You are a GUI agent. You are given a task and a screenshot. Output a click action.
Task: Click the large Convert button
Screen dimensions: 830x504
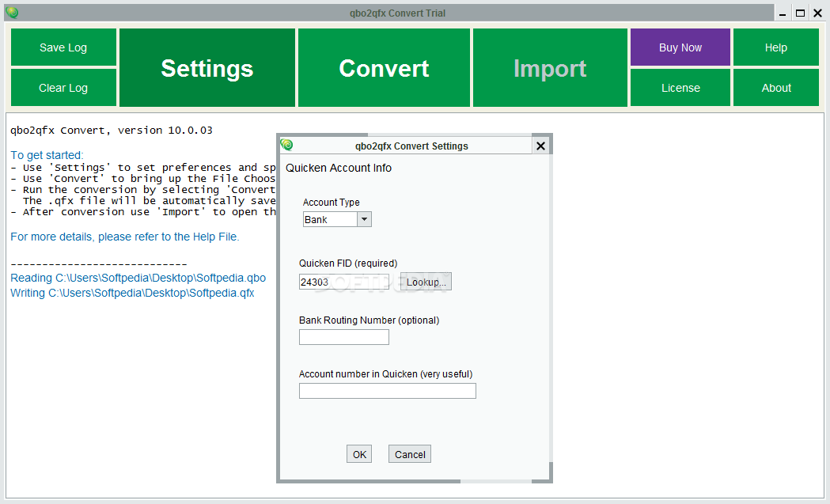(384, 68)
